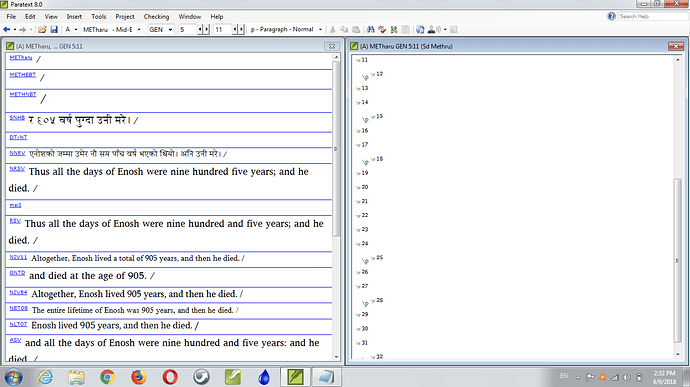The height and width of the screenshot is (387, 690).
Task: Click the Send/Receive projects icon
Action: click(x=420, y=29)
